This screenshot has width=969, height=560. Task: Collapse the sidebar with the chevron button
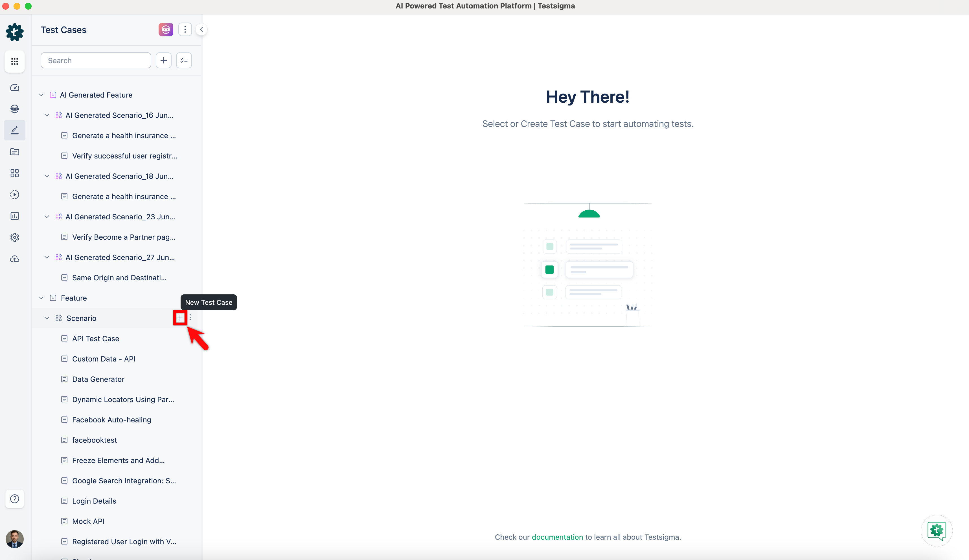coord(201,29)
